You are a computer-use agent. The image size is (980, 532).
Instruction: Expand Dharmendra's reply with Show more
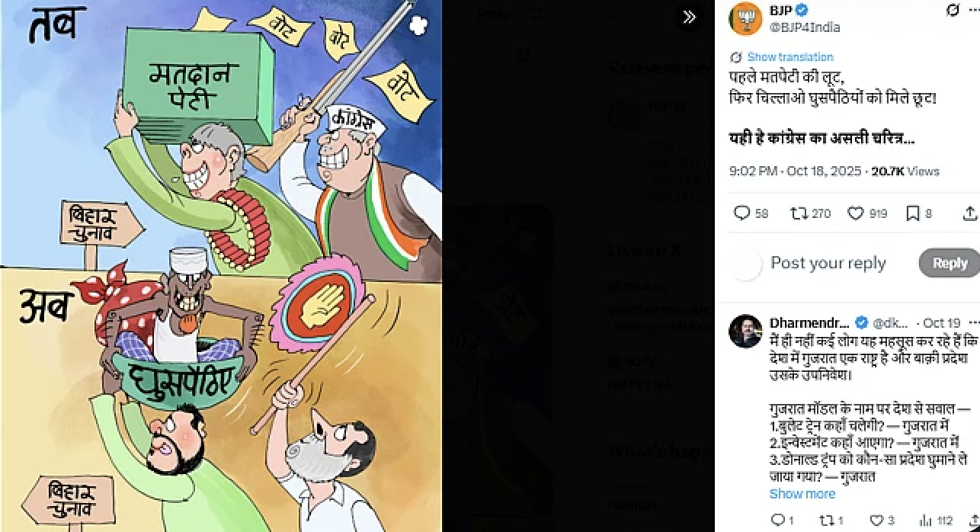802,494
